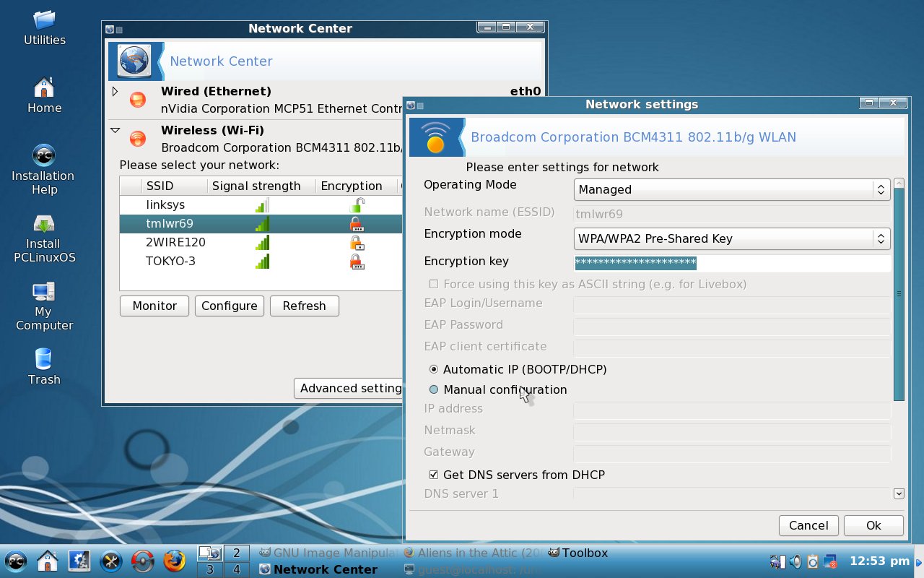Switch to Aliens in the Attic taskbar item

(473, 553)
